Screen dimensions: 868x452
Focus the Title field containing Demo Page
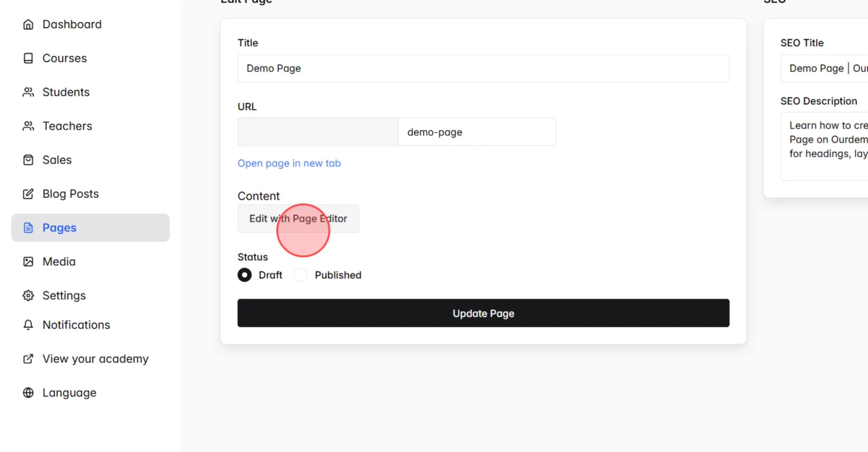(483, 68)
